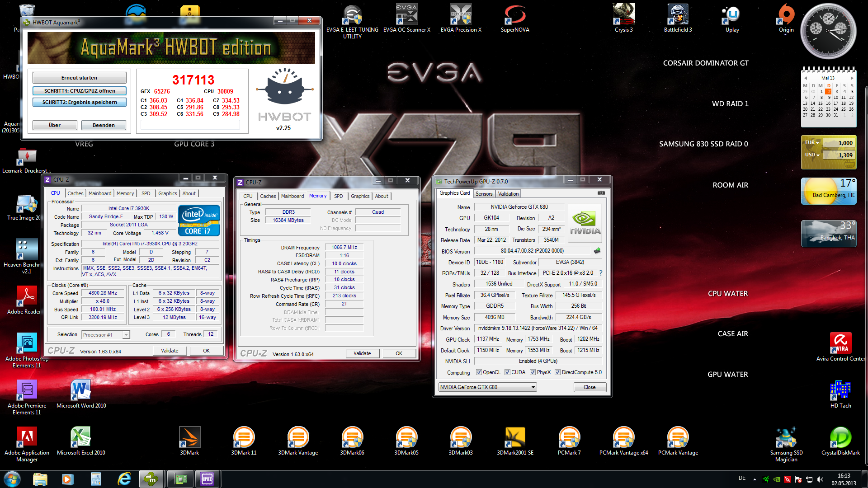This screenshot has width=868, height=488.
Task: Click Close button in GPU-Z
Action: (x=590, y=387)
